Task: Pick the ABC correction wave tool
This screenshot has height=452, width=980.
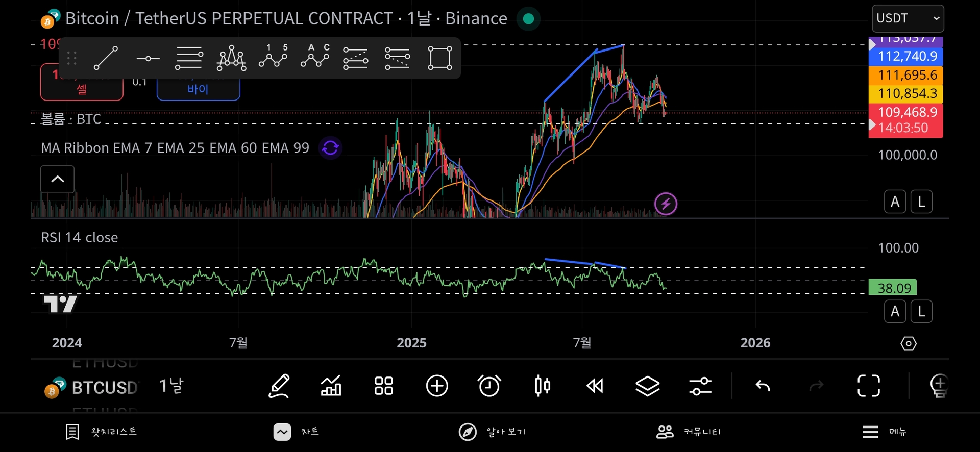Action: point(315,56)
